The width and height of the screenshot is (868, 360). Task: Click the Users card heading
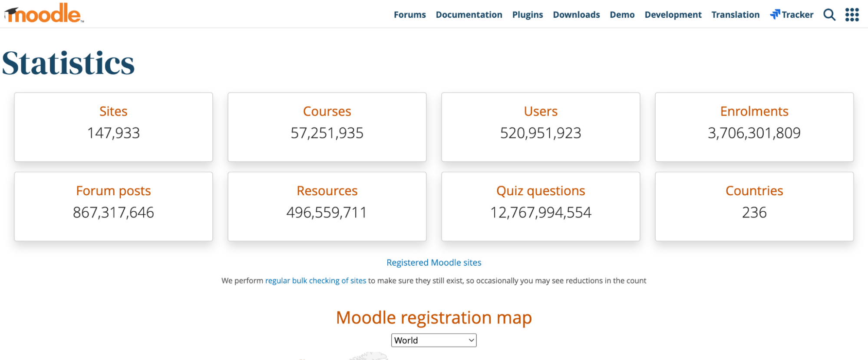[x=541, y=111]
